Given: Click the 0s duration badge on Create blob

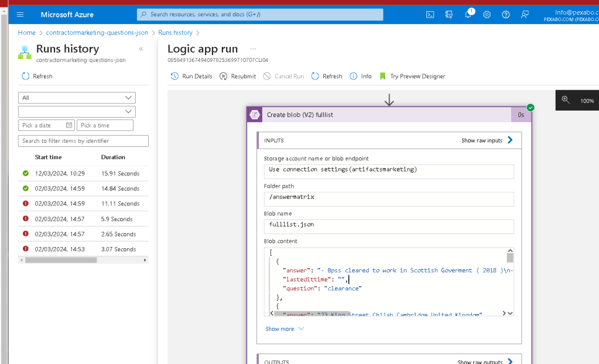Looking at the screenshot, I should point(521,115).
